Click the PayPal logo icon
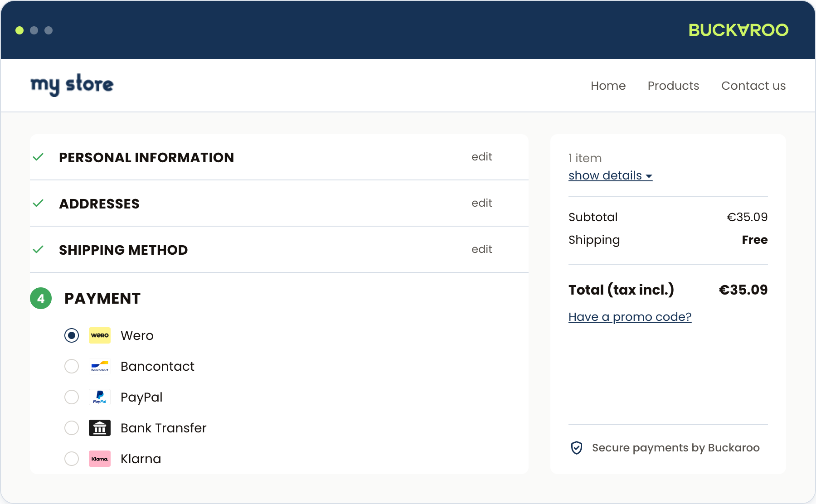Screen dimensions: 816x504 click(x=100, y=397)
